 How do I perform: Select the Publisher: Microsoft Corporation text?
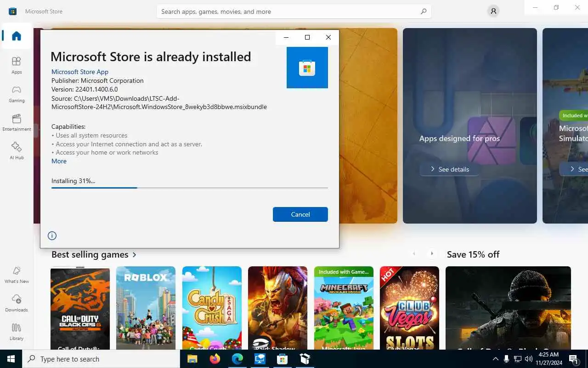(97, 80)
